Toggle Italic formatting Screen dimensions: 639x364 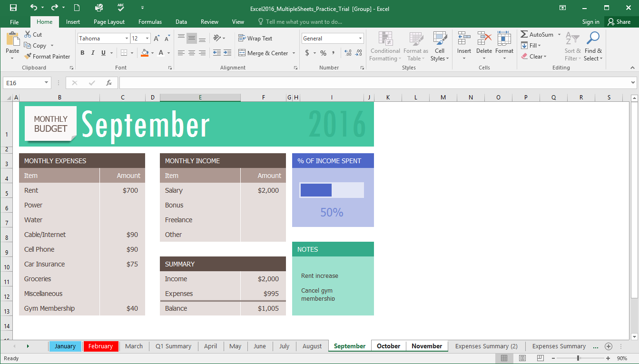(93, 53)
